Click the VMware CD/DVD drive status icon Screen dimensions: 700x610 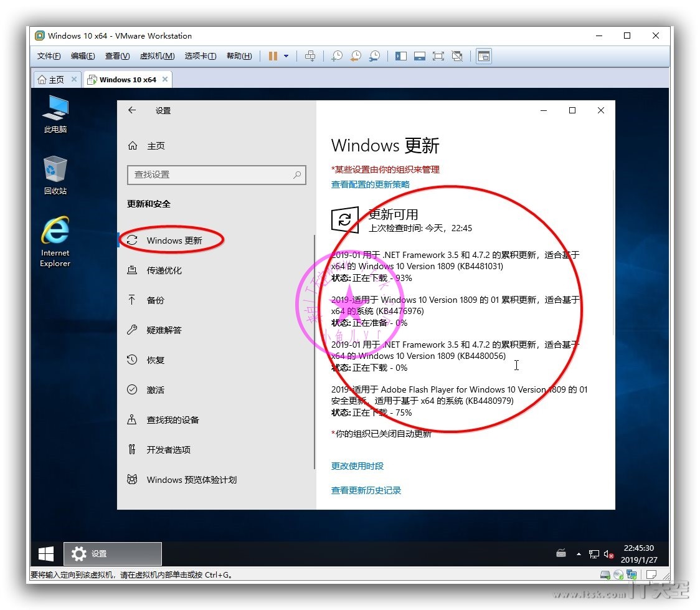[x=618, y=574]
